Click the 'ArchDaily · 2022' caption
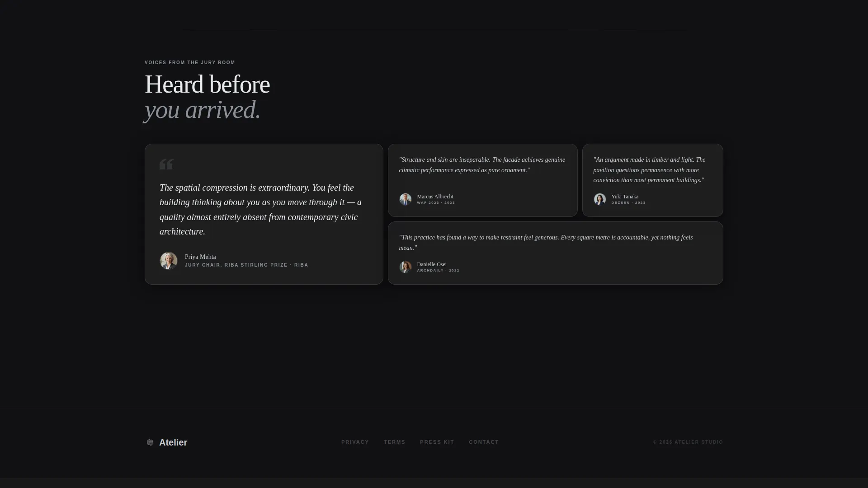 [x=438, y=271]
